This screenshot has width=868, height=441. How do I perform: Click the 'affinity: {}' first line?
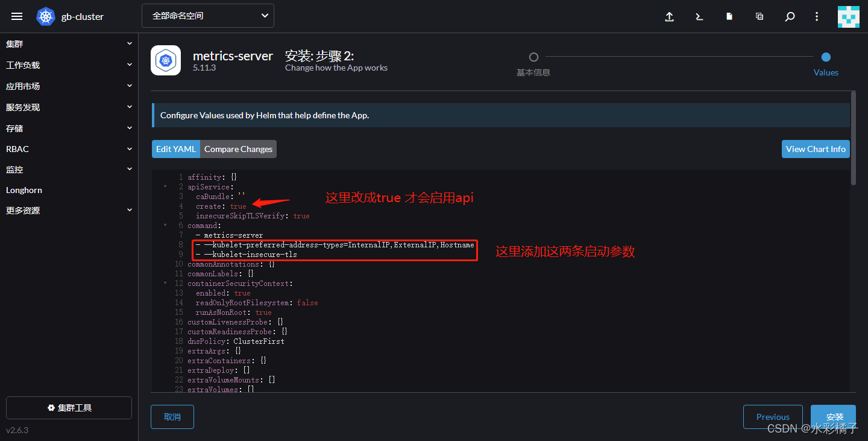(x=212, y=177)
